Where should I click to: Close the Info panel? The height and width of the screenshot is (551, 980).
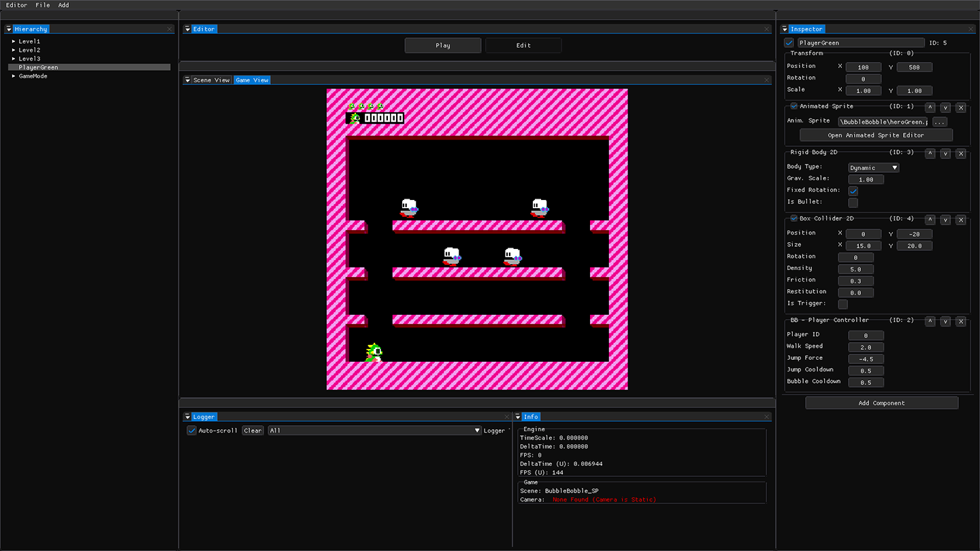tap(767, 417)
